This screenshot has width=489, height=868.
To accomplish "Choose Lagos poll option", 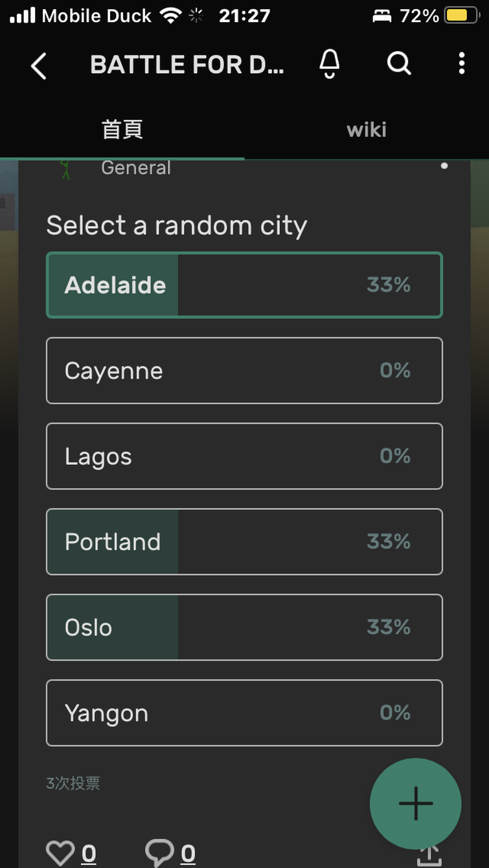I will (244, 456).
